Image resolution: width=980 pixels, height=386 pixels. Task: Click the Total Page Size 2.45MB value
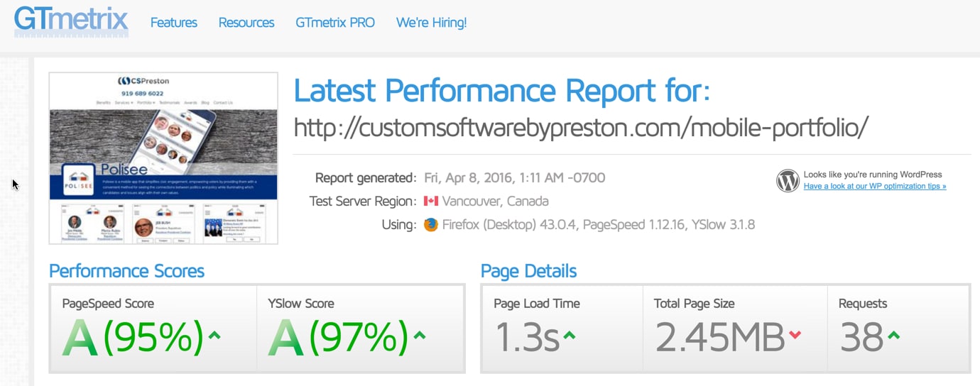point(719,338)
